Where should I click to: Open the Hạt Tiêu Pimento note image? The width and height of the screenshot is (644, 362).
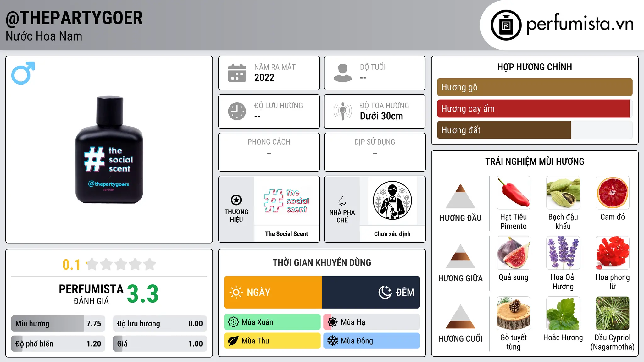514,193
